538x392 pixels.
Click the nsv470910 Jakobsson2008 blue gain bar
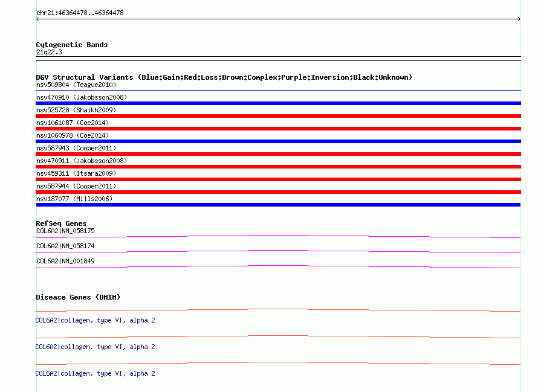pos(278,103)
